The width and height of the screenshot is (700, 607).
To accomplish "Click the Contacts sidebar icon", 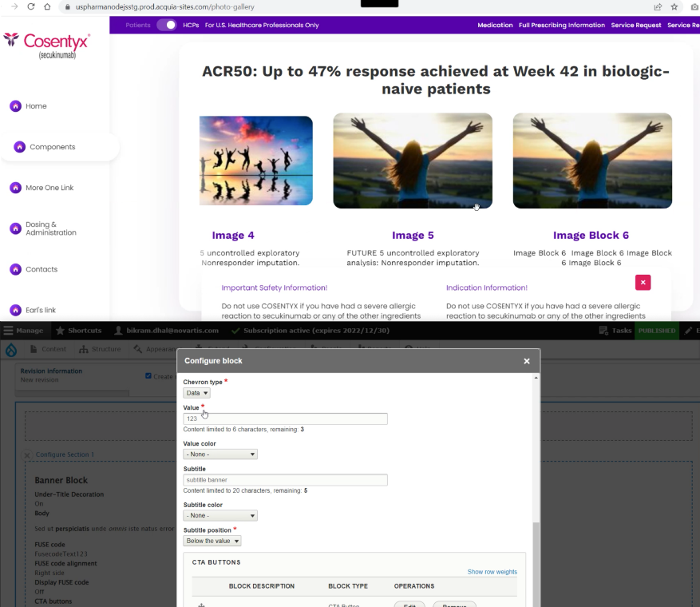I will pos(16,269).
